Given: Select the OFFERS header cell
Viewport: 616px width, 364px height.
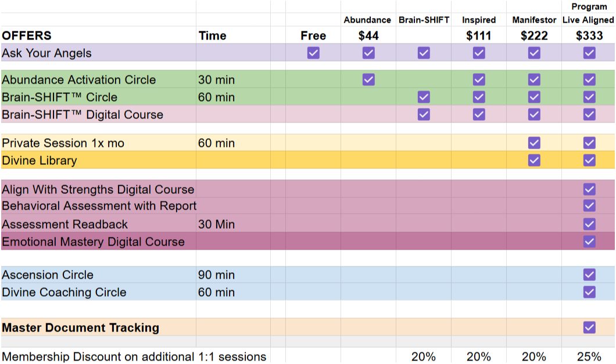Looking at the screenshot, I should coord(98,35).
